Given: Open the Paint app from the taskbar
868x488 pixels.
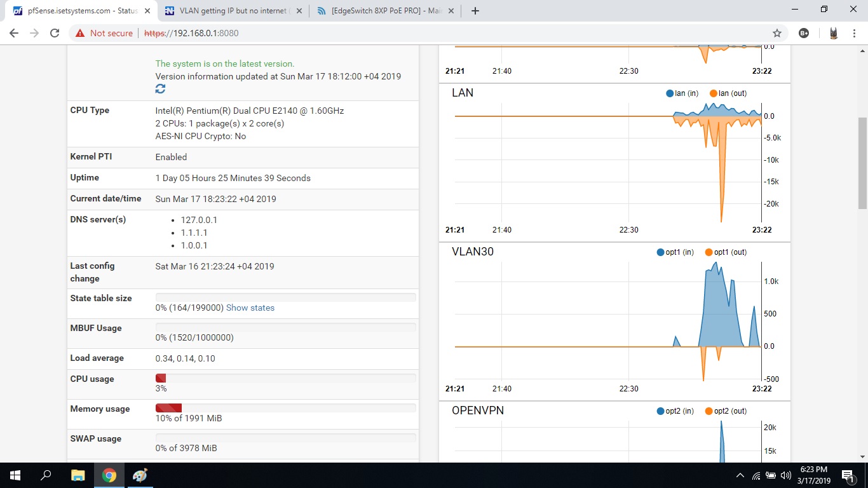Looking at the screenshot, I should click(140, 475).
